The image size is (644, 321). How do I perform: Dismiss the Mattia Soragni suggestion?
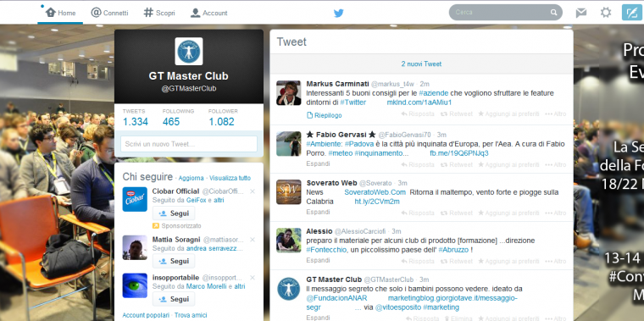253,240
